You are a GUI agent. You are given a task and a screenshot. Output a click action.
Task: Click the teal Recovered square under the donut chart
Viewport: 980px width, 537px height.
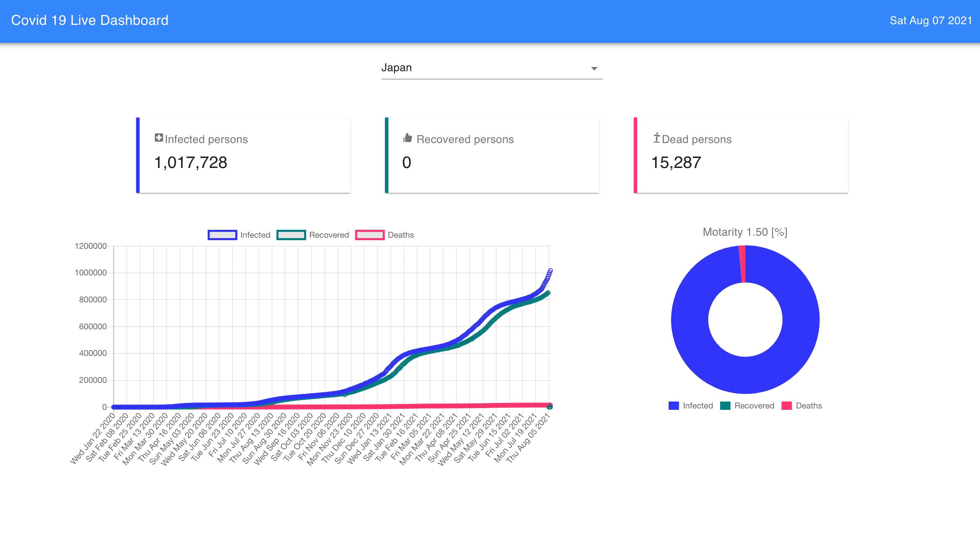(x=725, y=405)
